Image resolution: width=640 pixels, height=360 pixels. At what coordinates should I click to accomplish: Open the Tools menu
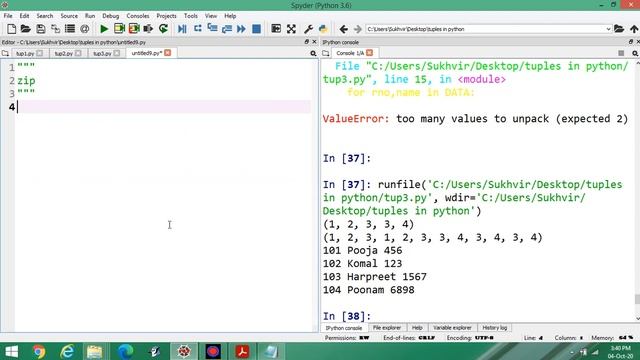pos(191,16)
